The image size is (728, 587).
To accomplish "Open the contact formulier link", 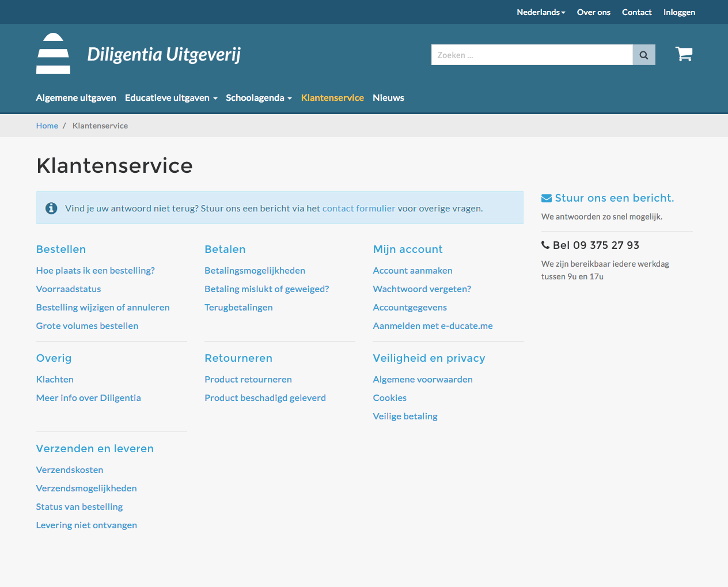I will point(359,209).
